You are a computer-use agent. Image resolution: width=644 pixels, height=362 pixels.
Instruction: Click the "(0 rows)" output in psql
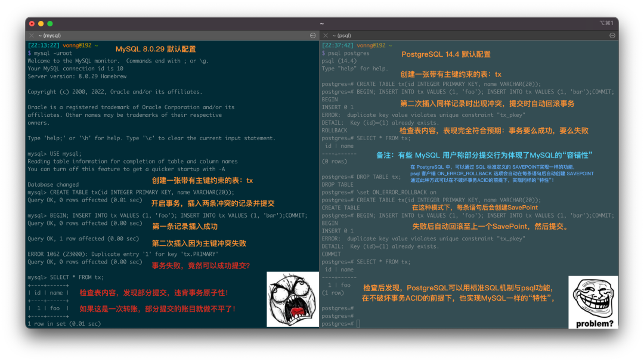[335, 162]
